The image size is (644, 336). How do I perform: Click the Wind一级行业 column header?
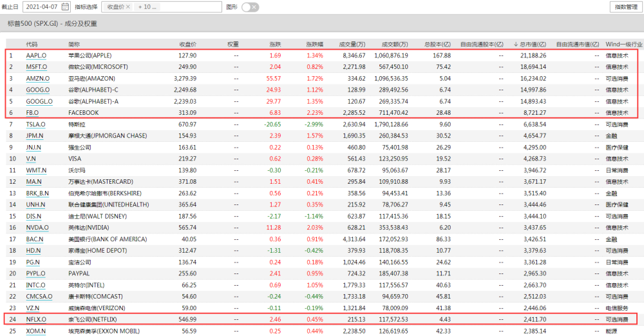tap(624, 44)
